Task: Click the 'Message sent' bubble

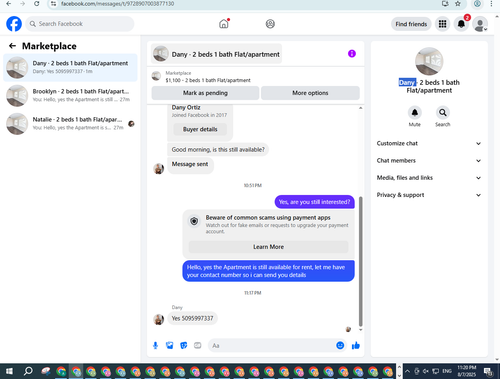Action: 190,164
